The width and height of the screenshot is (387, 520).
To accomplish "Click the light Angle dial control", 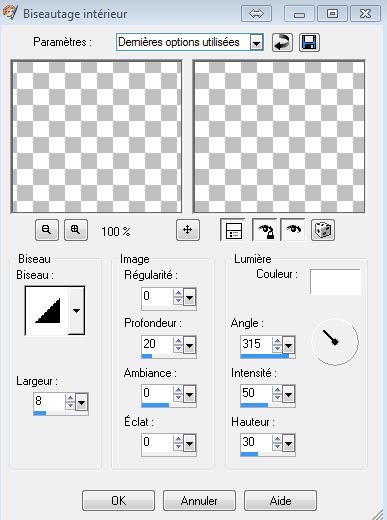I will click(x=335, y=342).
